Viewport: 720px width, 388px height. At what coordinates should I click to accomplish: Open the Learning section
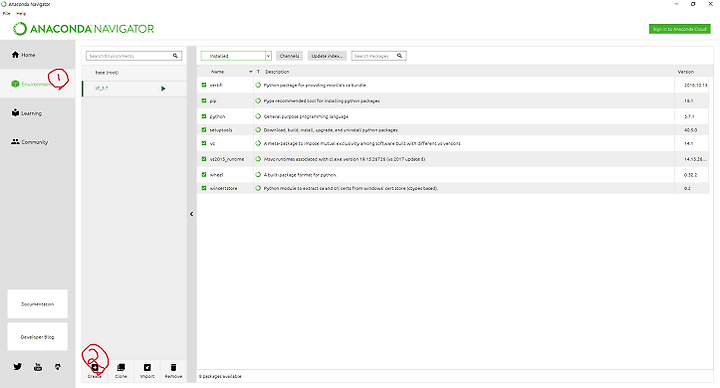37,113
